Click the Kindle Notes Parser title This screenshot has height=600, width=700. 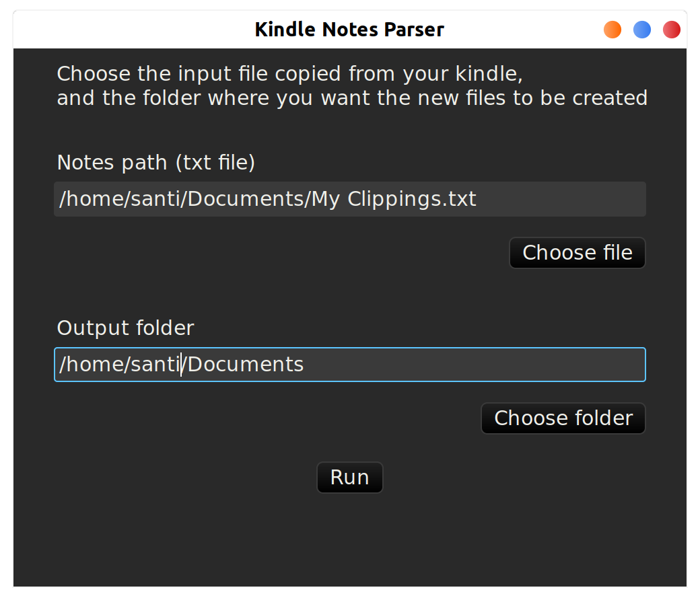click(349, 29)
